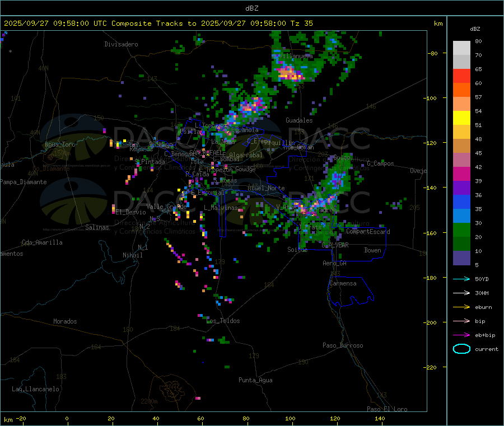Click the timestamp 2025/09/27 09:58:00 UTC header
Image resolution: width=504 pixels, height=426 pixels.
[x=55, y=24]
